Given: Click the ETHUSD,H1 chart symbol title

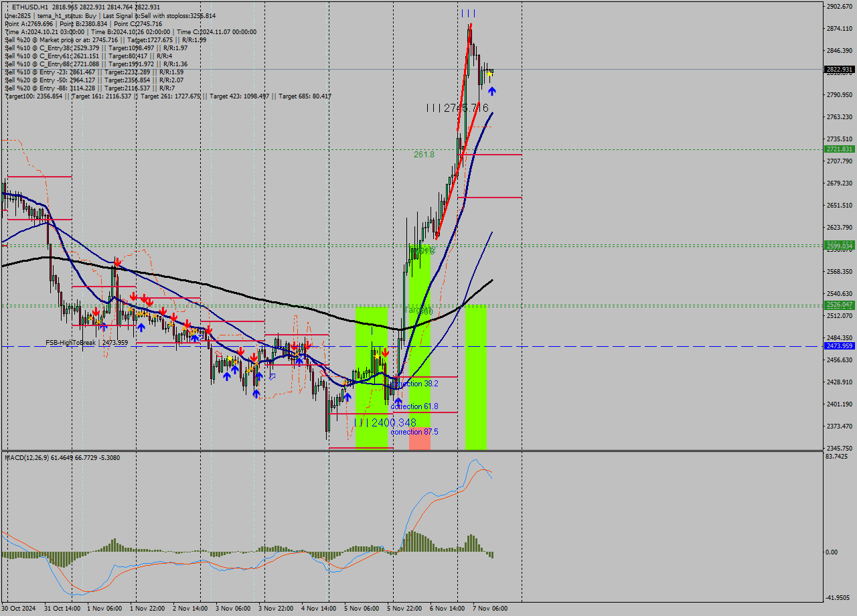Looking at the screenshot, I should tap(30, 7).
